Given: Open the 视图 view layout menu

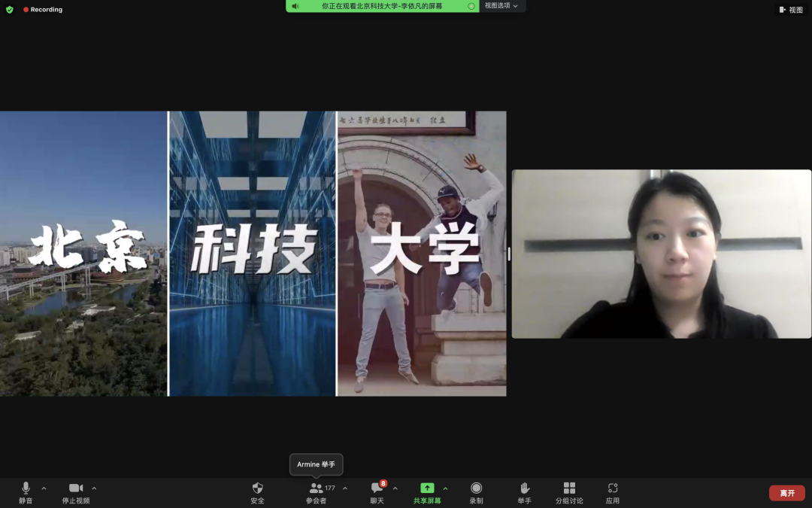Looking at the screenshot, I should coord(791,9).
